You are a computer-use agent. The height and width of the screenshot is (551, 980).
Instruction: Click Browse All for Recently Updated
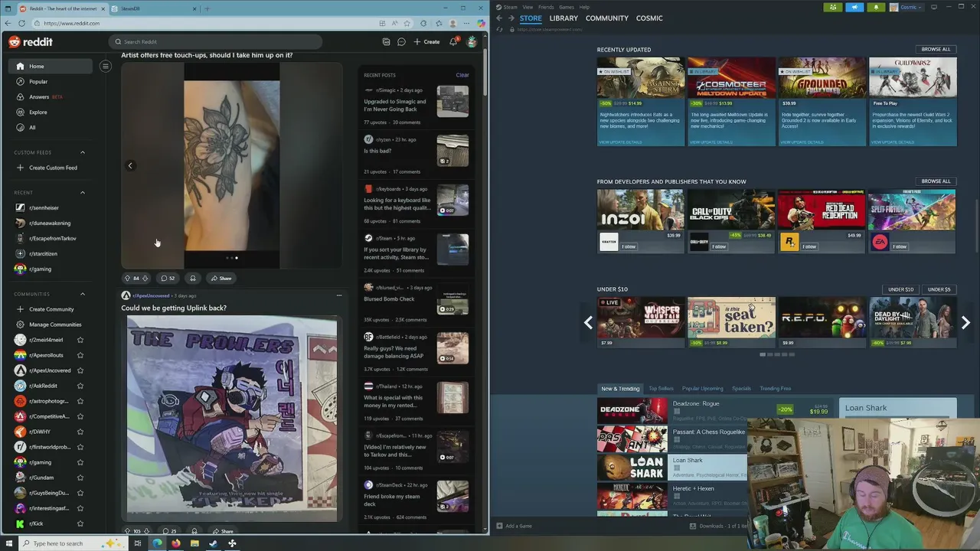[x=936, y=49]
